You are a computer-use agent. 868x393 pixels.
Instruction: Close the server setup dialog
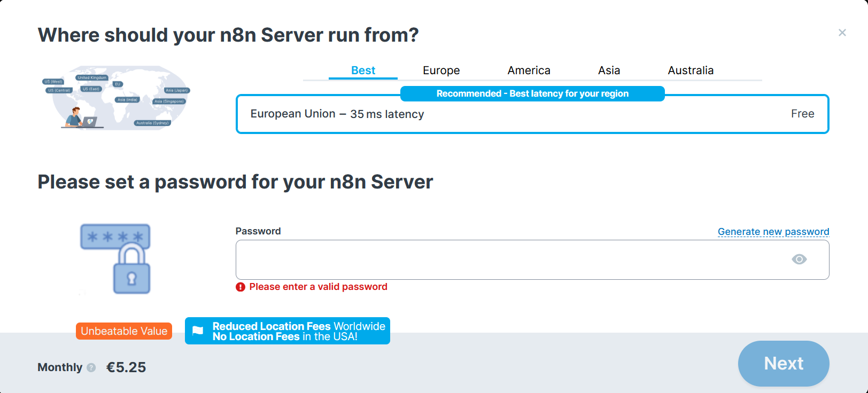coord(842,33)
